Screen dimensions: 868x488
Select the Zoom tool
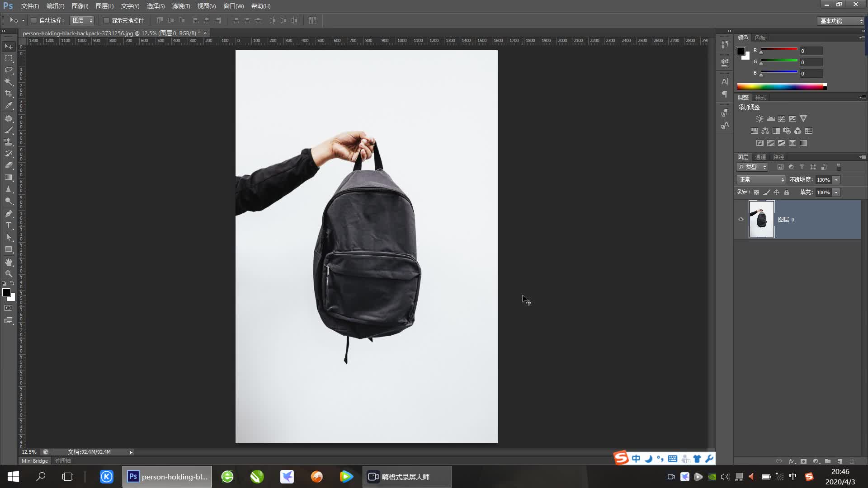pos(9,274)
